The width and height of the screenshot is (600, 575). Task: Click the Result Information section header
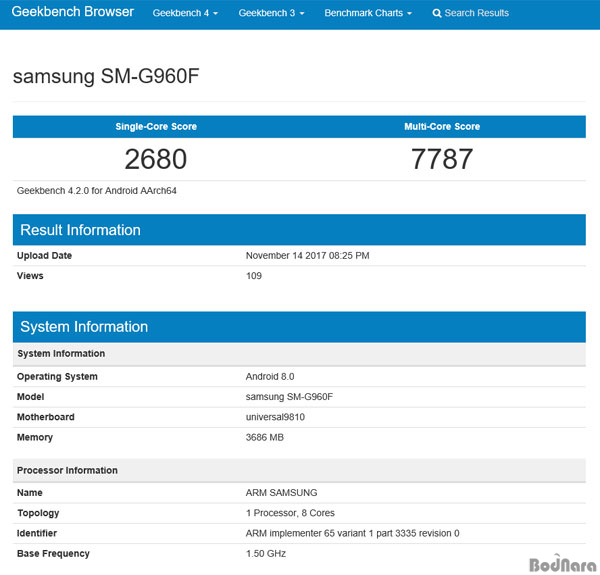(x=299, y=230)
